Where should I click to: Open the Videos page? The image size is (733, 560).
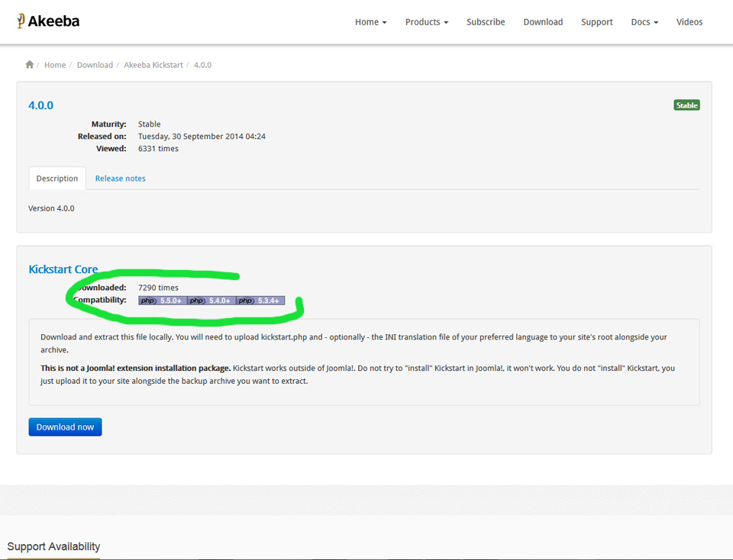pos(689,22)
